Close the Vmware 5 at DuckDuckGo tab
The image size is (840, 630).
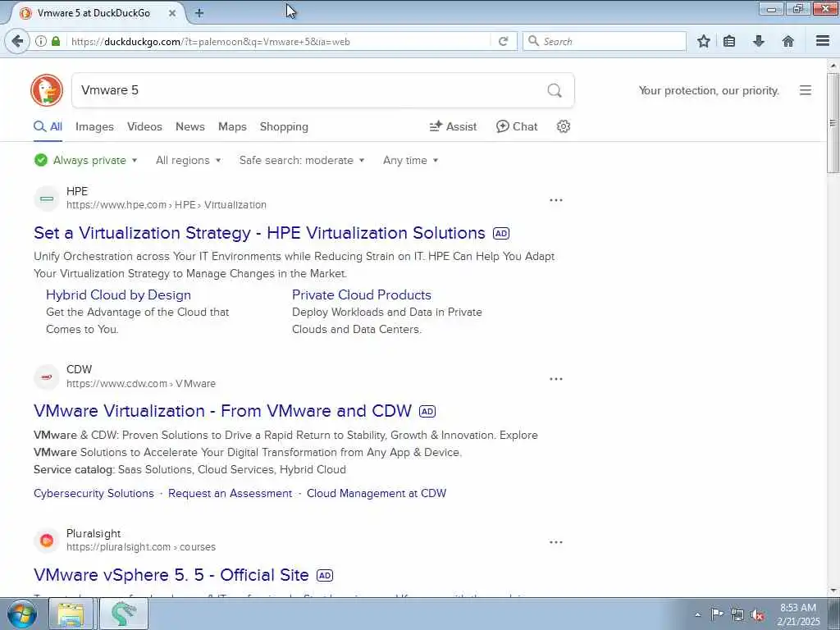click(x=172, y=13)
